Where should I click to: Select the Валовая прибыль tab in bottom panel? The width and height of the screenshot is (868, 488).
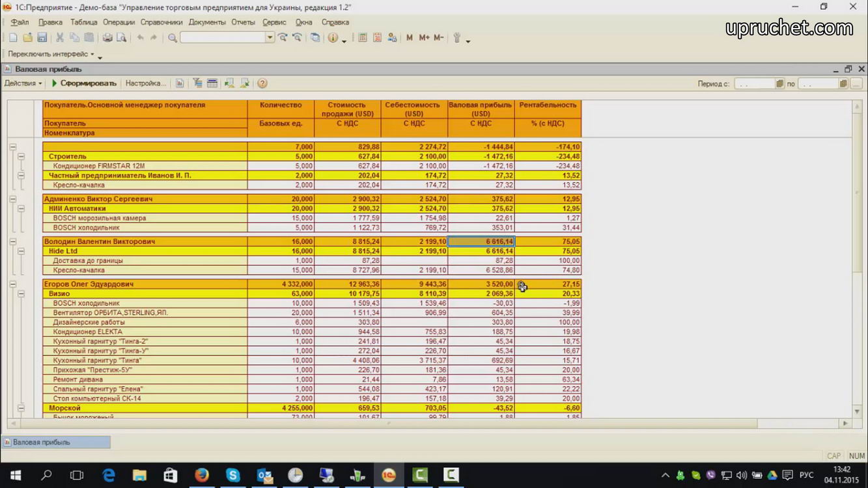56,442
